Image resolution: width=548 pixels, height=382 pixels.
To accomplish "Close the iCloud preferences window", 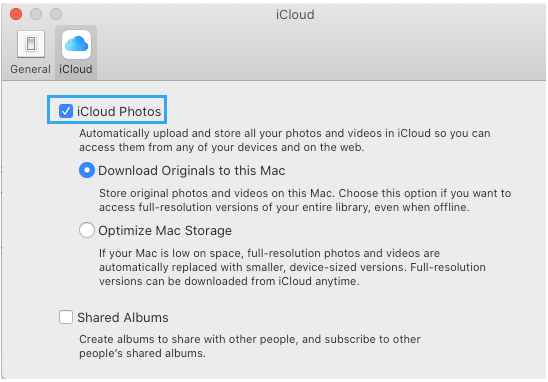I will coord(16,14).
